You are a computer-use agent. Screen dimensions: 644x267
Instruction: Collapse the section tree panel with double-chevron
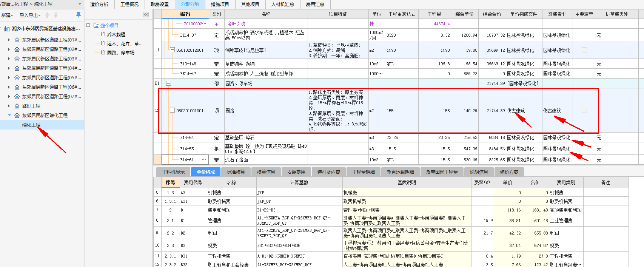[x=146, y=15]
